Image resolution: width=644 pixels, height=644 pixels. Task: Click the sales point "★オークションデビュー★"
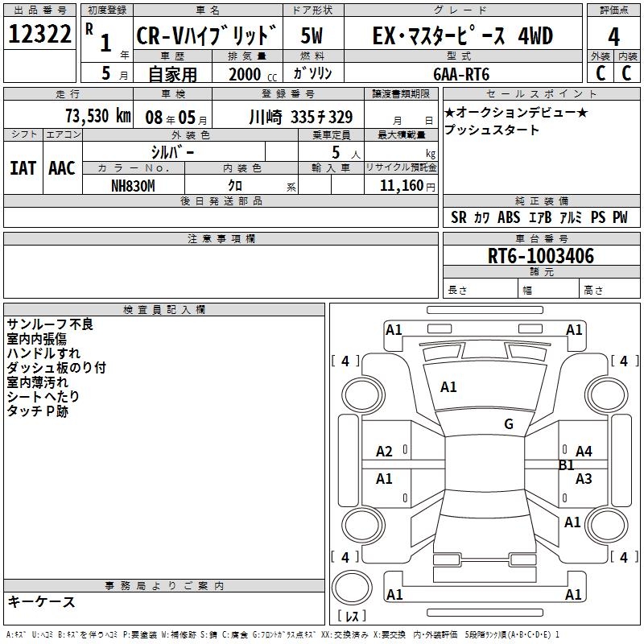[x=516, y=112]
